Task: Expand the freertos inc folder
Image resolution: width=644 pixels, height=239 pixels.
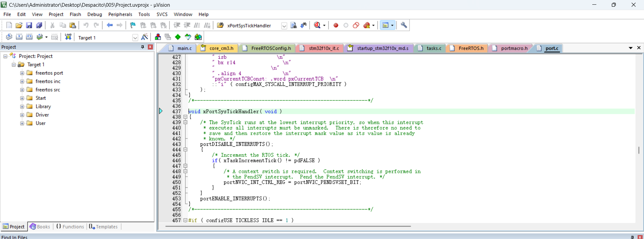Action: pyautogui.click(x=22, y=81)
